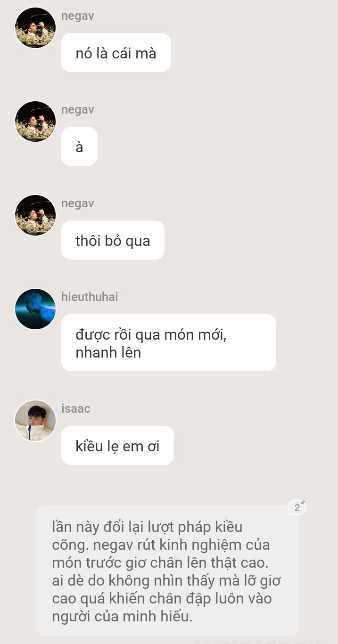
Task: Tap negav's name above "thôi bỏ qua"
Action: (78, 204)
